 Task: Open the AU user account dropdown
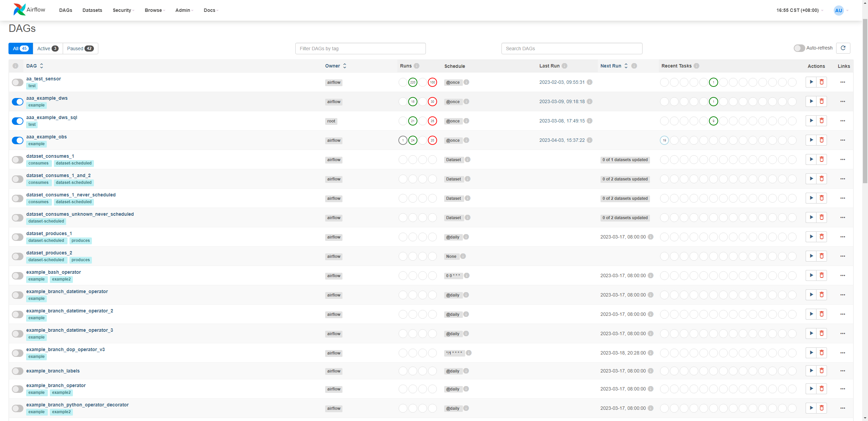(x=841, y=10)
